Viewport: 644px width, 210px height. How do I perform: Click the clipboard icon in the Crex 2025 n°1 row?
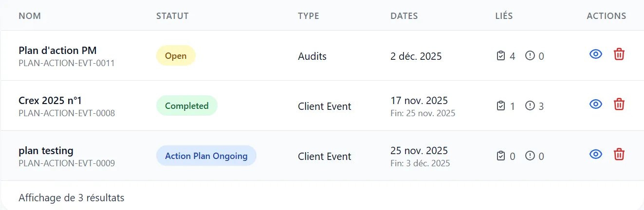tap(500, 105)
